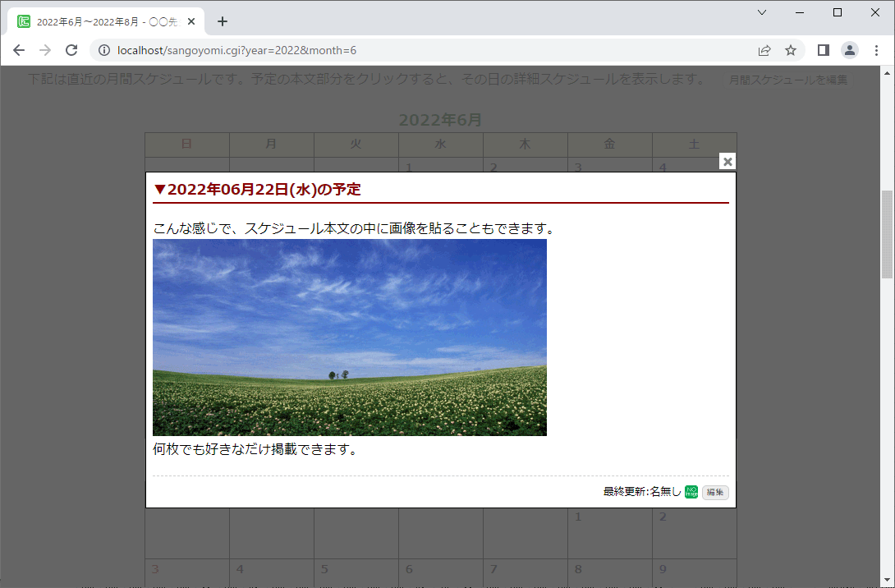895x588 pixels.
Task: Click the 日 Sunday column header
Action: click(x=186, y=145)
